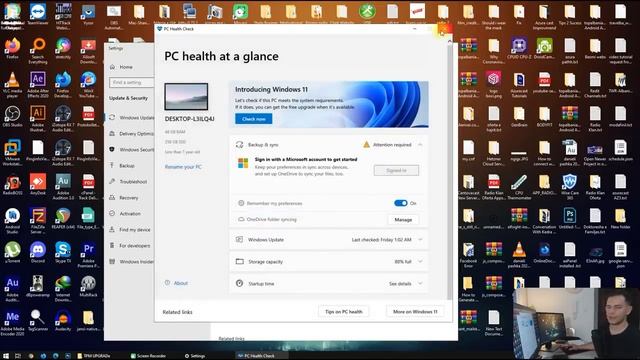Open the Audacity desktop icon
Image resolution: width=640 pixels, height=360 pixels.
tap(63, 320)
